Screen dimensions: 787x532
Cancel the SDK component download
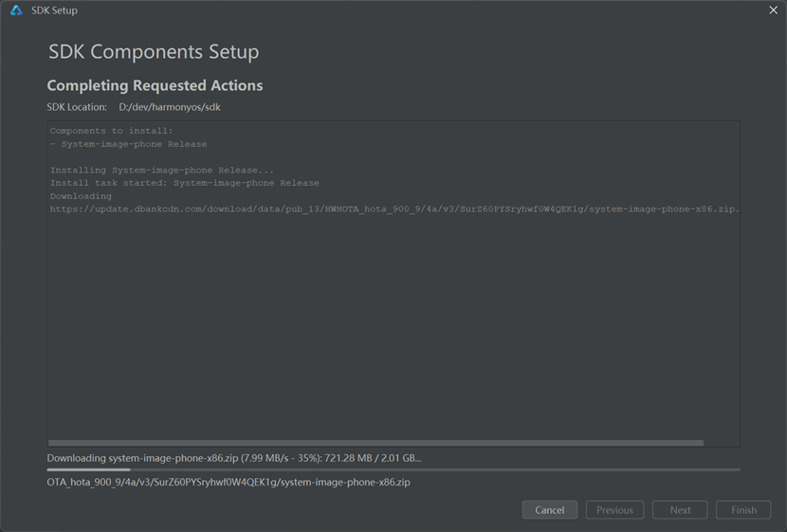pyautogui.click(x=550, y=510)
